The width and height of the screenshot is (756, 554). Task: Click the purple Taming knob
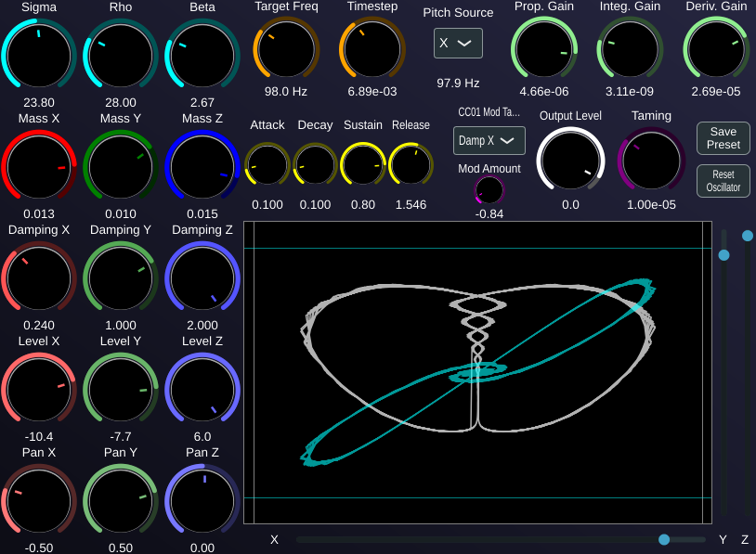click(x=651, y=160)
